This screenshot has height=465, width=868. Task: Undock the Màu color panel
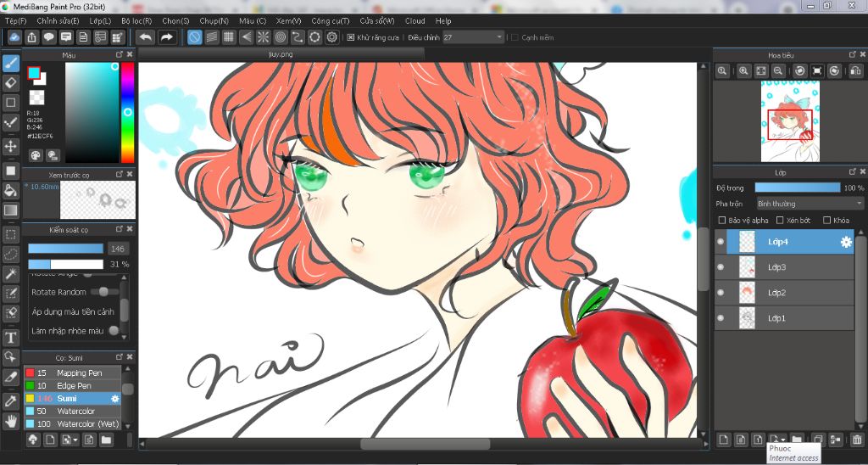click(119, 54)
